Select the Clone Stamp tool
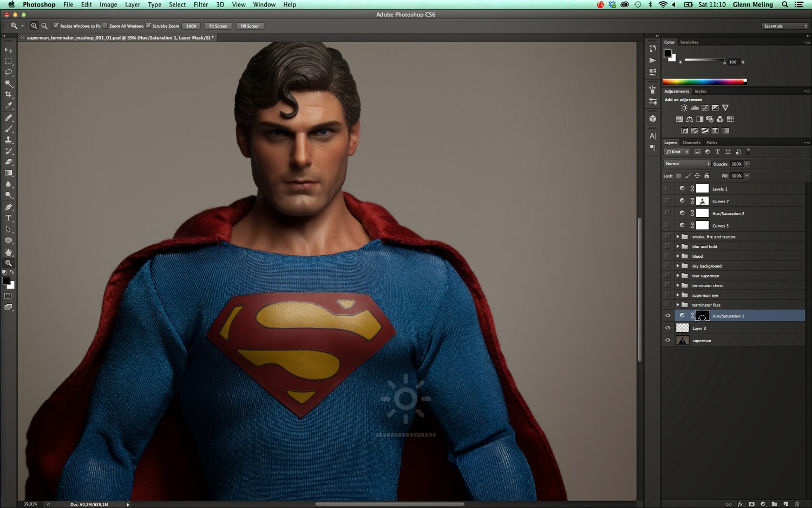Viewport: 812px width, 508px height. [x=9, y=140]
